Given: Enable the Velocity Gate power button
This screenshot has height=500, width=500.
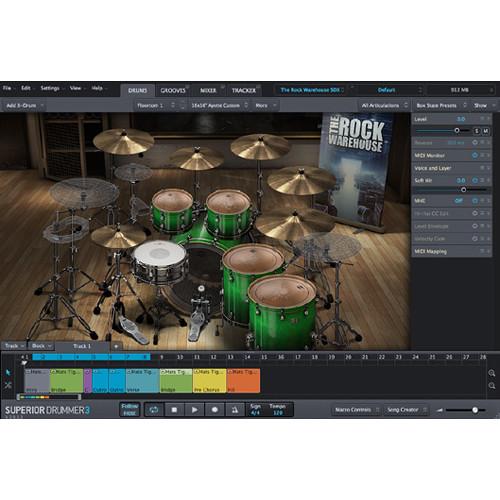Looking at the screenshot, I should (475, 239).
